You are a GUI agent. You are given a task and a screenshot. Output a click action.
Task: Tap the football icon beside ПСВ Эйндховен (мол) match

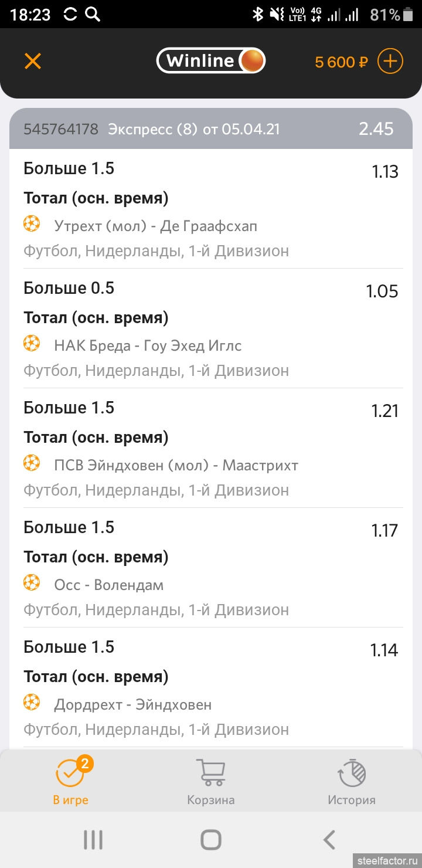coord(32,463)
